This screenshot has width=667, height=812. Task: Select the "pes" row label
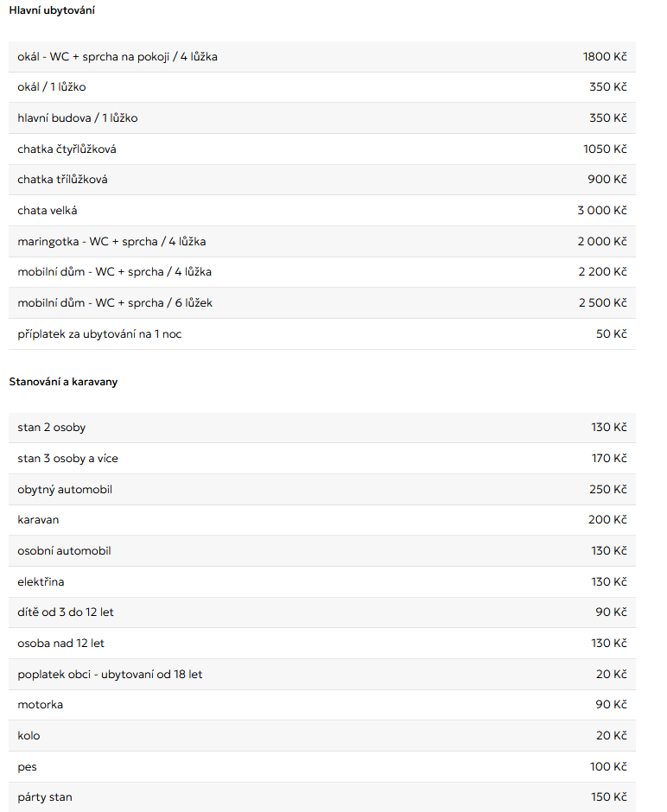click(x=28, y=767)
